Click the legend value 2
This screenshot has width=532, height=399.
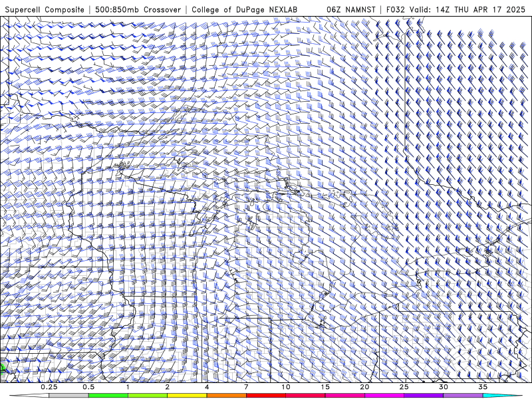point(168,387)
